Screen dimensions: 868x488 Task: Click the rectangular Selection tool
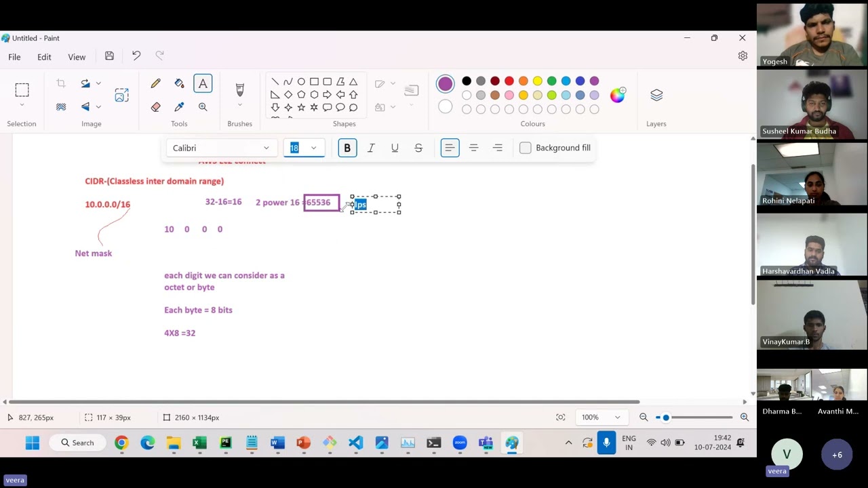[x=22, y=89]
